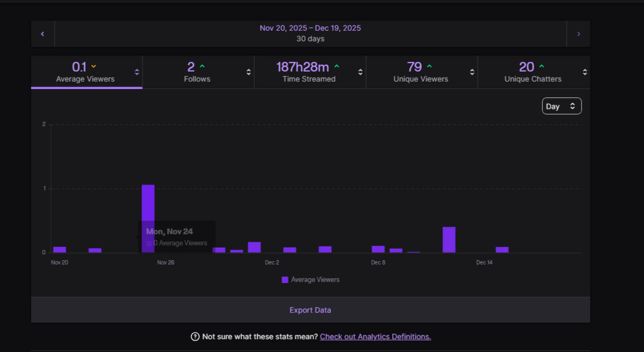Click the Export Data button
The image size is (644, 352).
tap(310, 310)
